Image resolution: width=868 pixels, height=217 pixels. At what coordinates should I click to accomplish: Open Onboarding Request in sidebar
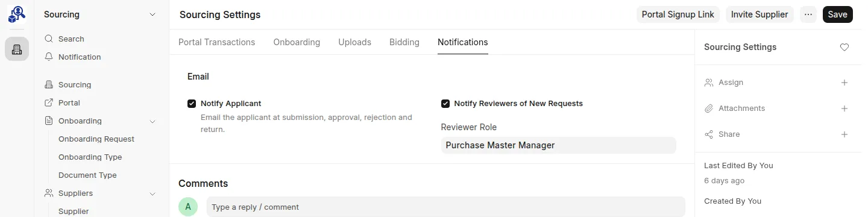click(x=96, y=139)
